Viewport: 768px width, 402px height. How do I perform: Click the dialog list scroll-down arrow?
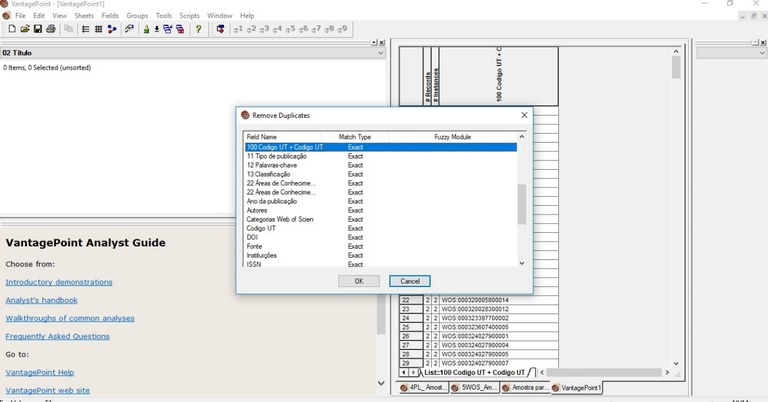[522, 263]
